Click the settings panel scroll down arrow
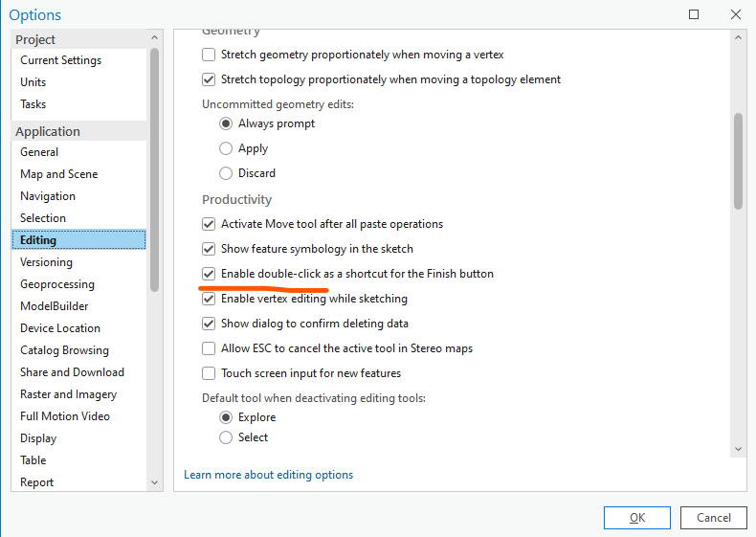Image resolution: width=756 pixels, height=537 pixels. 738,449
